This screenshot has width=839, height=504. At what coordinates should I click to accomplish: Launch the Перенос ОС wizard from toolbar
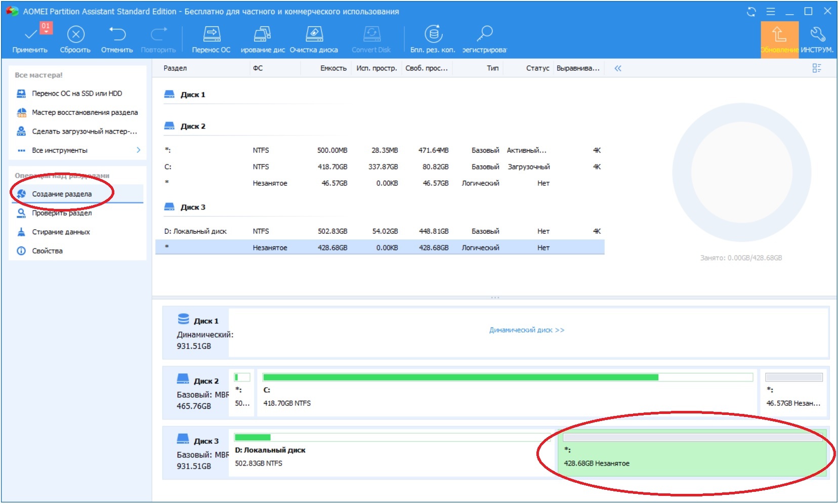(x=211, y=39)
